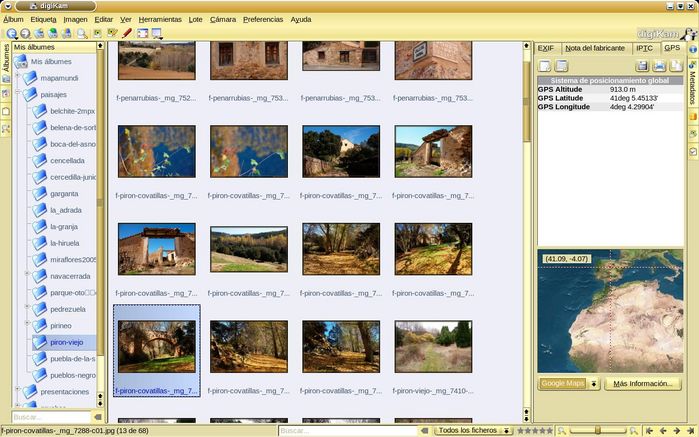Open the tag filters icon in right sidebar
Viewport: 699px width, 437px height.
coord(693,152)
